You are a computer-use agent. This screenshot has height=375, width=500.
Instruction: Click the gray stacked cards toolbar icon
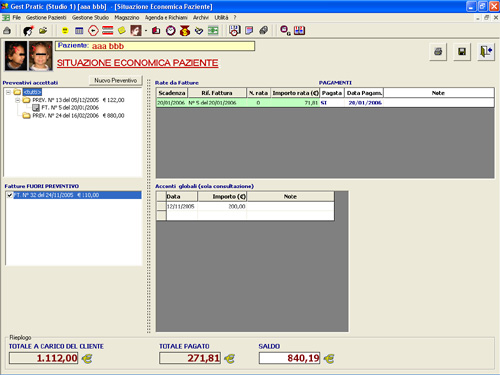coord(264,31)
